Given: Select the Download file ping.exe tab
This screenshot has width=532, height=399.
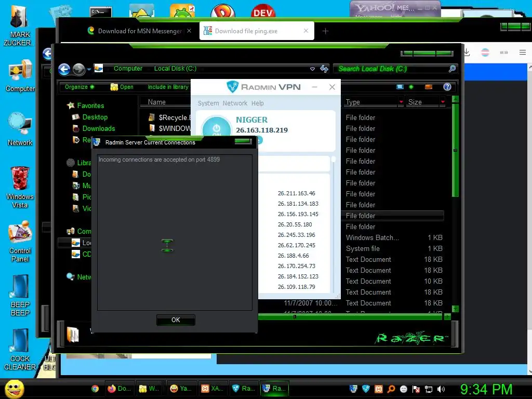Looking at the screenshot, I should (257, 31).
